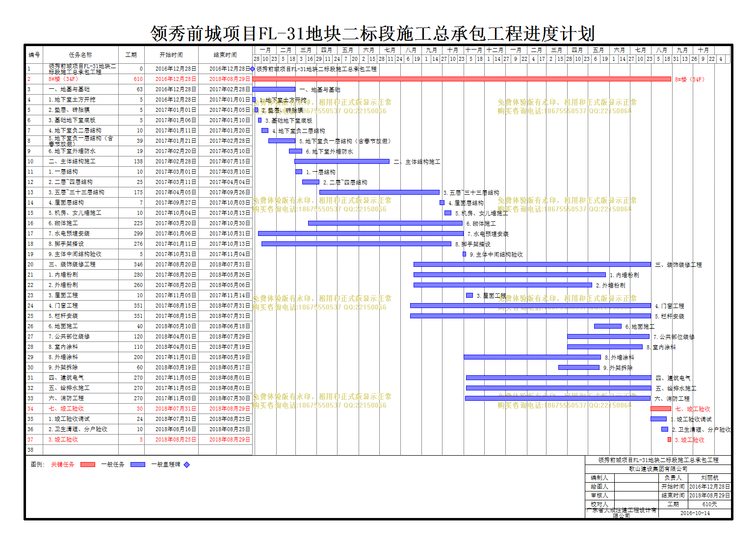Select 8#楼（34F） in the task name column

[63, 79]
